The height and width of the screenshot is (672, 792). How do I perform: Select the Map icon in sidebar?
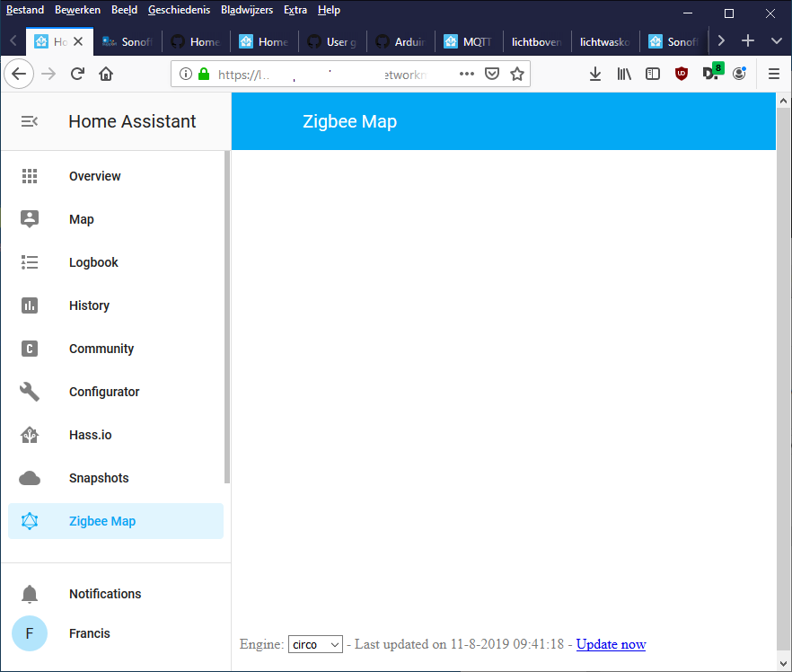pos(30,219)
